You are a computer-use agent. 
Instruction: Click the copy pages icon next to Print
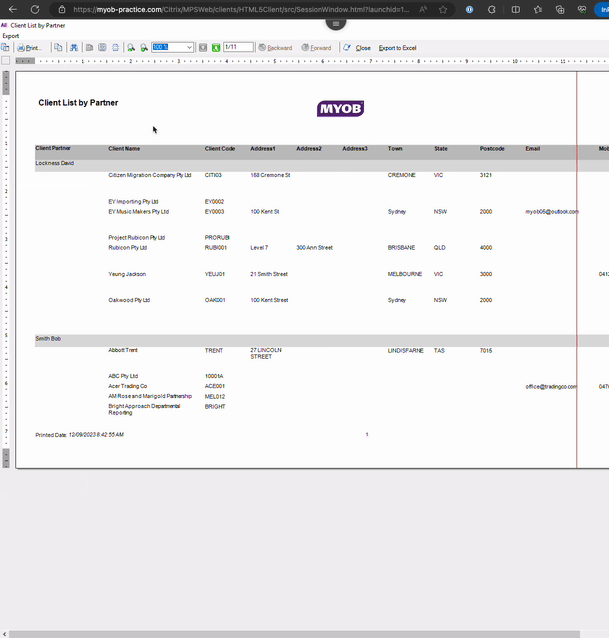tap(58, 47)
